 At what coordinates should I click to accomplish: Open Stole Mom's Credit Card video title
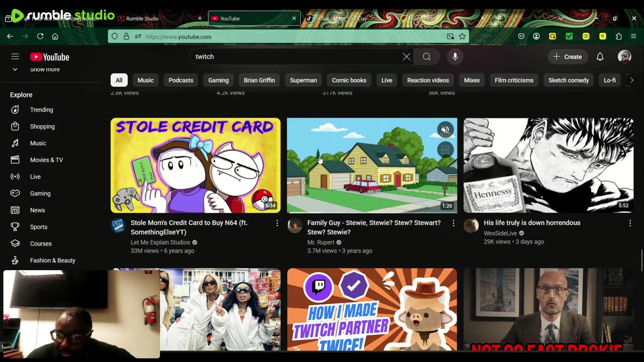click(189, 227)
